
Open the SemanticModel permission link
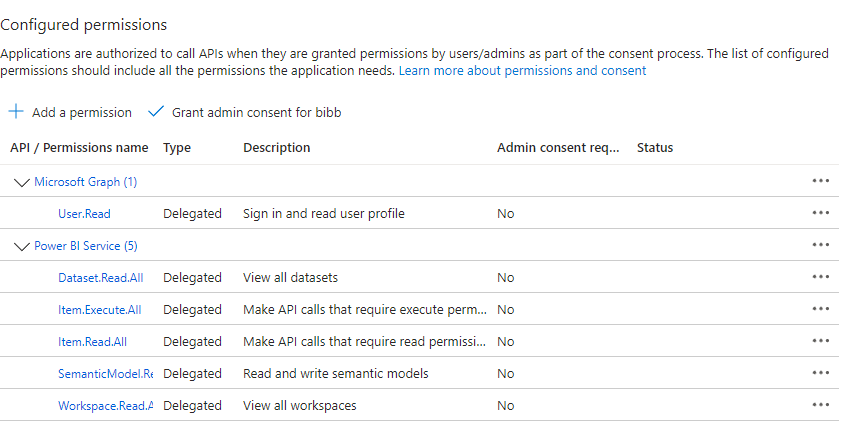[x=105, y=373]
